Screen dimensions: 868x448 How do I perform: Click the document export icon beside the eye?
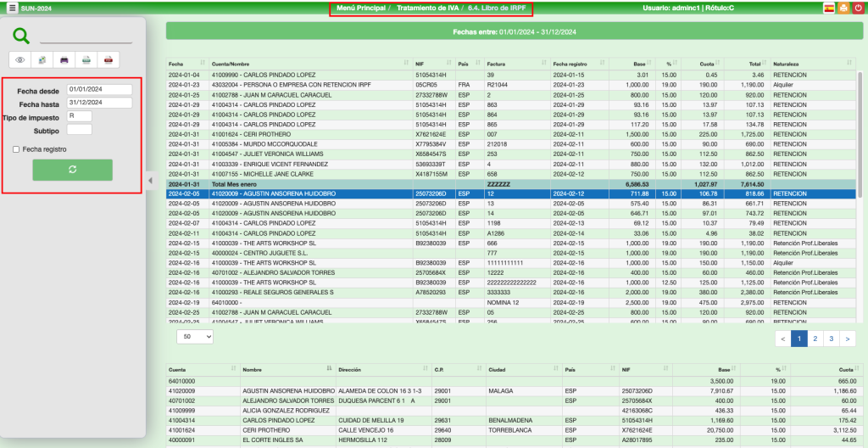coord(42,60)
